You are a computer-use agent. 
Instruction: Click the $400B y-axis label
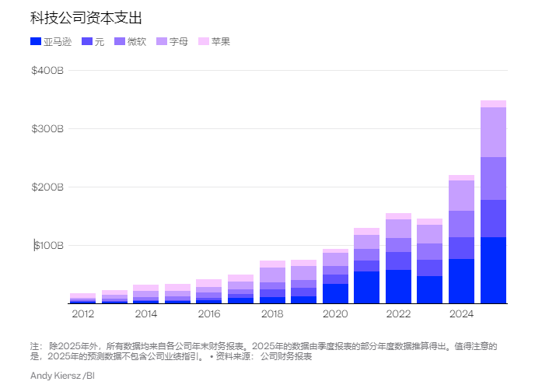pyautogui.click(x=47, y=71)
